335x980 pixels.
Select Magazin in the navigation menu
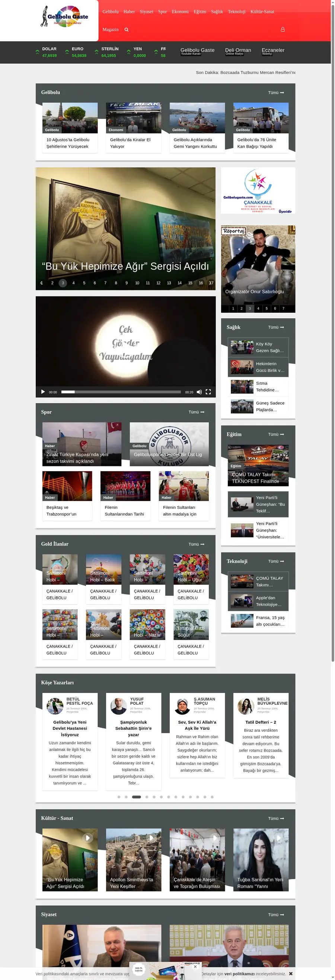click(111, 30)
